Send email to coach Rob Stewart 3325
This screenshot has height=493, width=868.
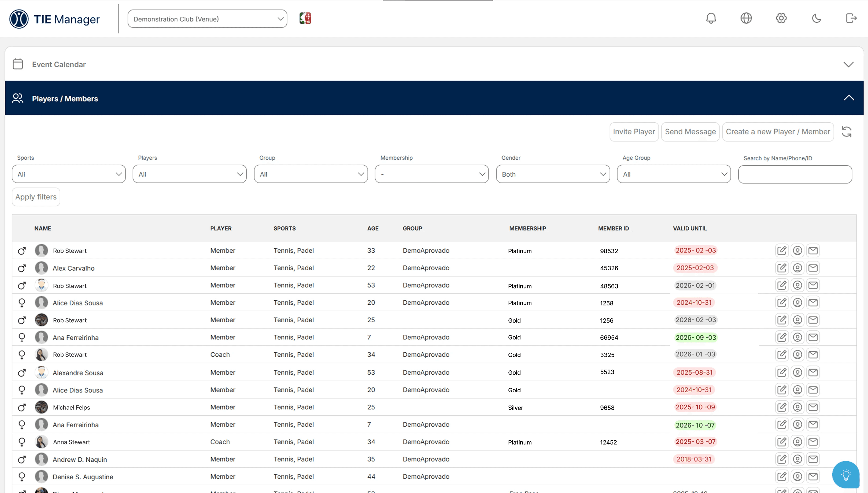813,355
